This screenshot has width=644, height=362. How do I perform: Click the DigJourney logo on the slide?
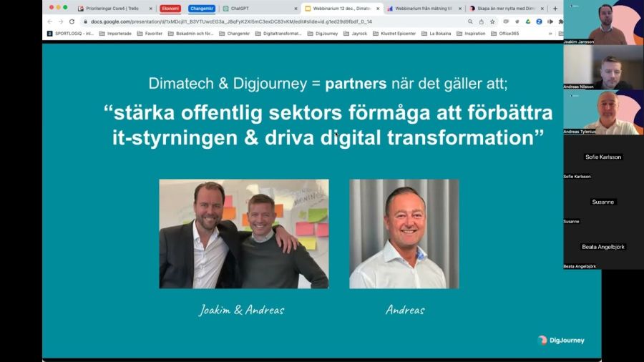point(561,341)
